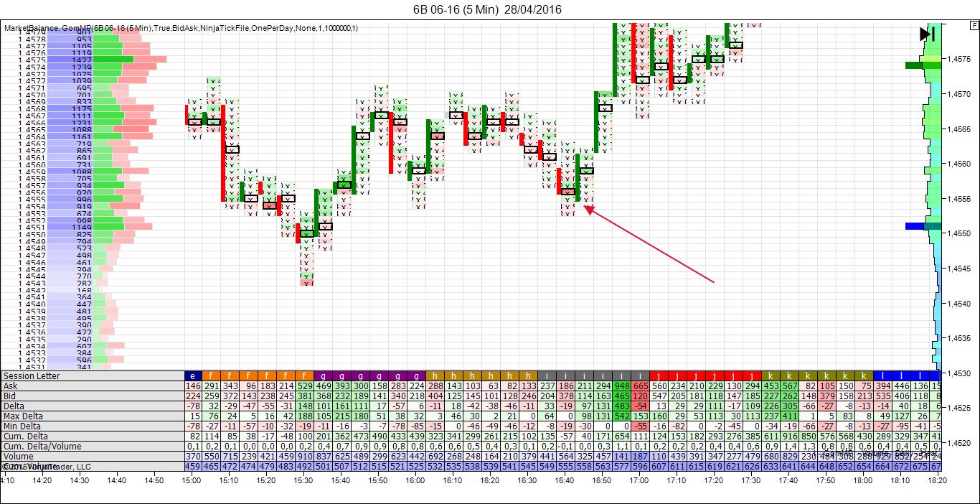Click the session letter cell 'e'
The height and width of the screenshot is (504, 980).
[194, 375]
